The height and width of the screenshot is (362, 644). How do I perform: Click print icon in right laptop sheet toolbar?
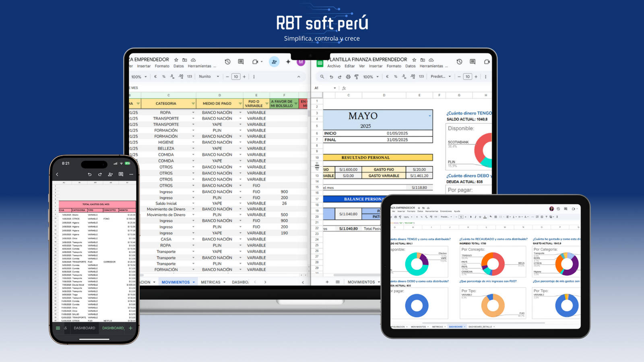348,76
